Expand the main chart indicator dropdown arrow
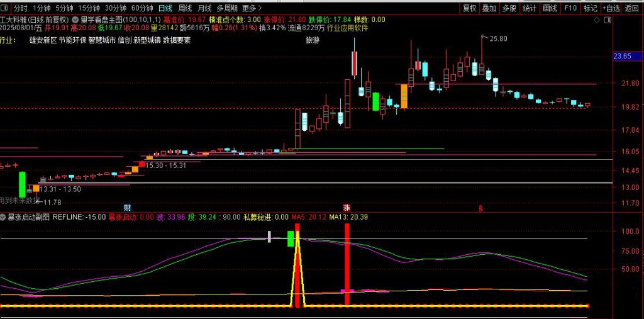The width and height of the screenshot is (644, 319). point(75,20)
